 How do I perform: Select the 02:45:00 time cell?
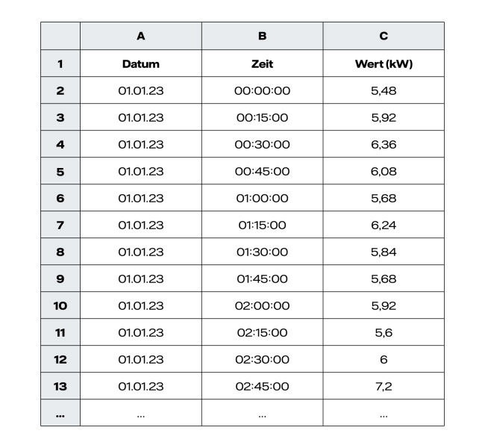(262, 386)
